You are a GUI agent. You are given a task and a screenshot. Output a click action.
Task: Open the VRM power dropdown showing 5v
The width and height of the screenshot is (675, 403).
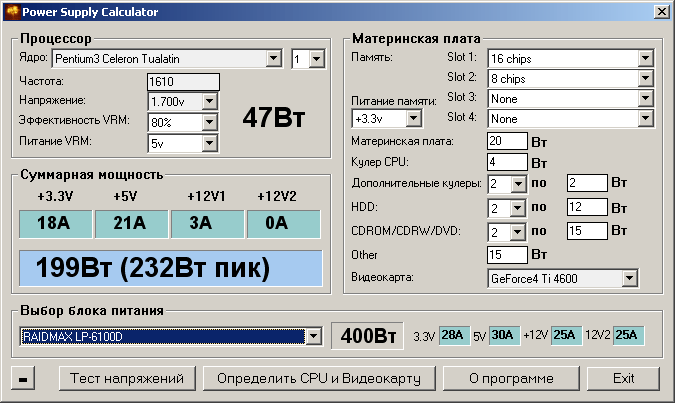point(183,143)
